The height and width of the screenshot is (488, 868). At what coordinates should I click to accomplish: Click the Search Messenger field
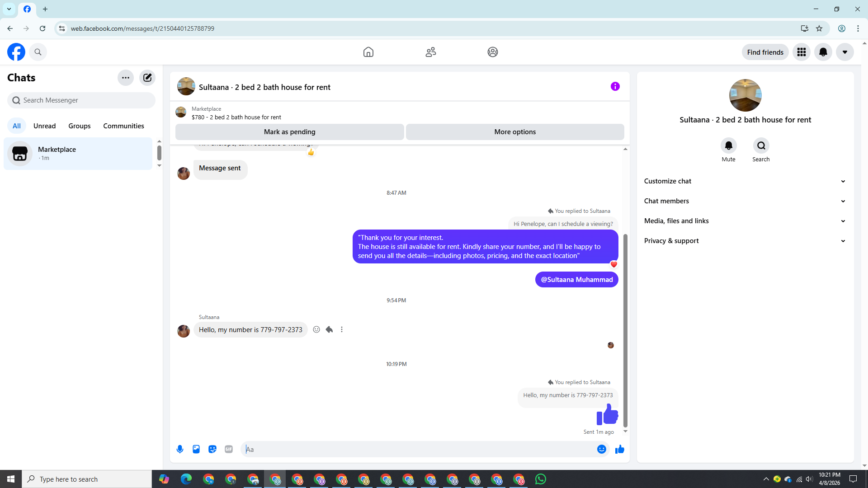[x=81, y=100]
